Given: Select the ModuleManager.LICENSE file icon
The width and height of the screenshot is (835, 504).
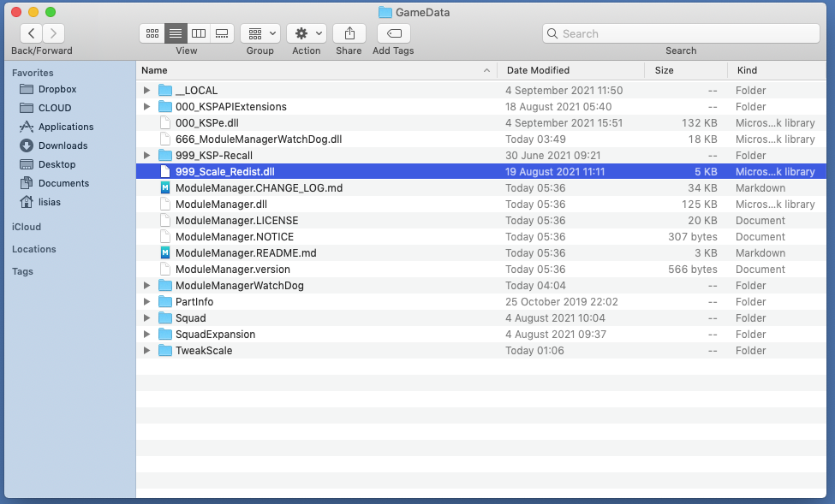Looking at the screenshot, I should 165,220.
